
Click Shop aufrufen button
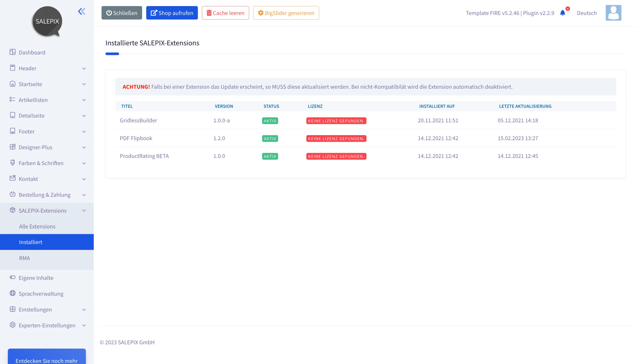pyautogui.click(x=172, y=13)
